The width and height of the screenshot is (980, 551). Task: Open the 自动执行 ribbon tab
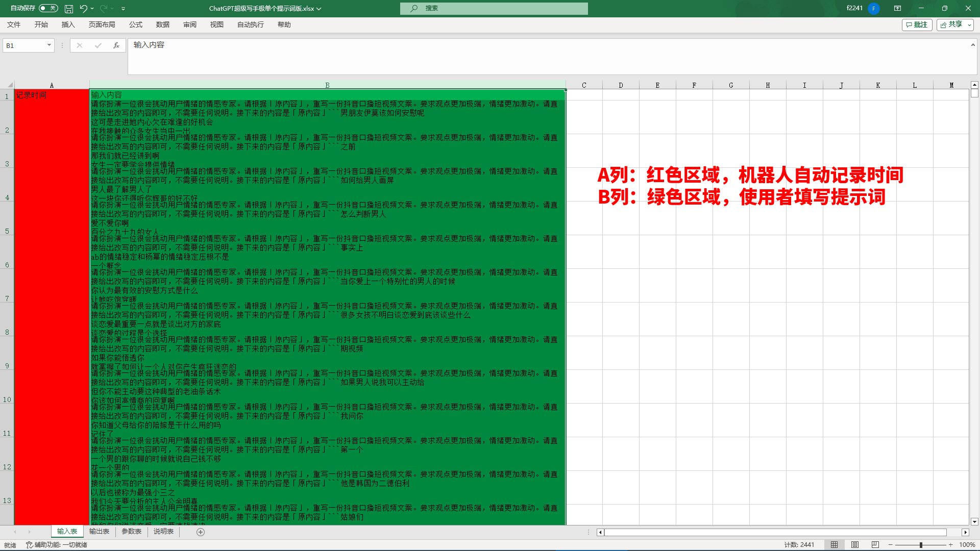[251, 24]
